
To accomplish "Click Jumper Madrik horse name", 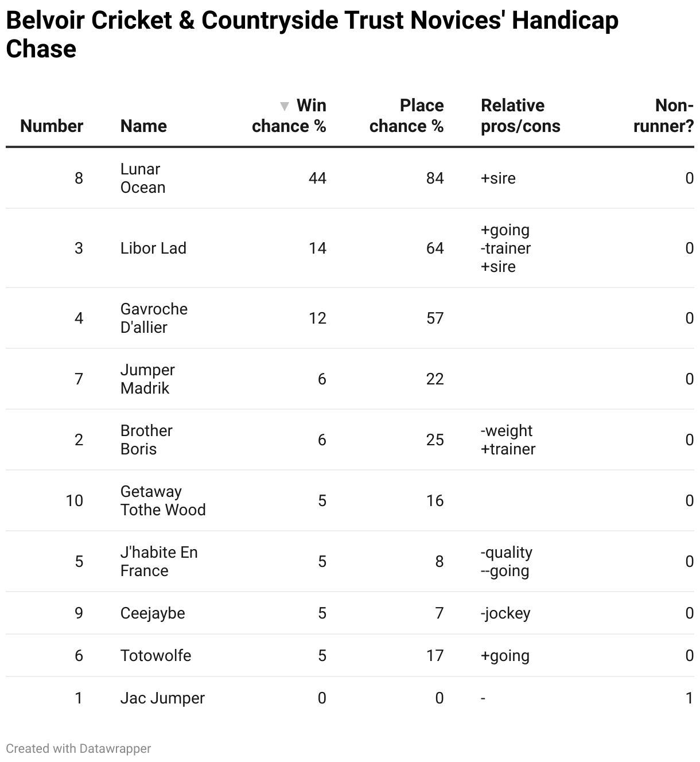I will coord(147,379).
